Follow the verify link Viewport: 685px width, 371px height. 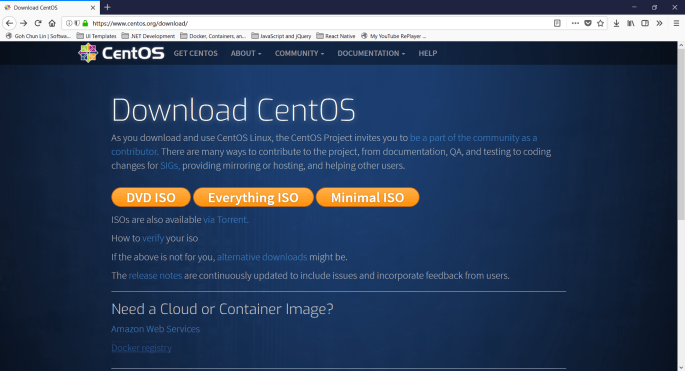point(153,238)
